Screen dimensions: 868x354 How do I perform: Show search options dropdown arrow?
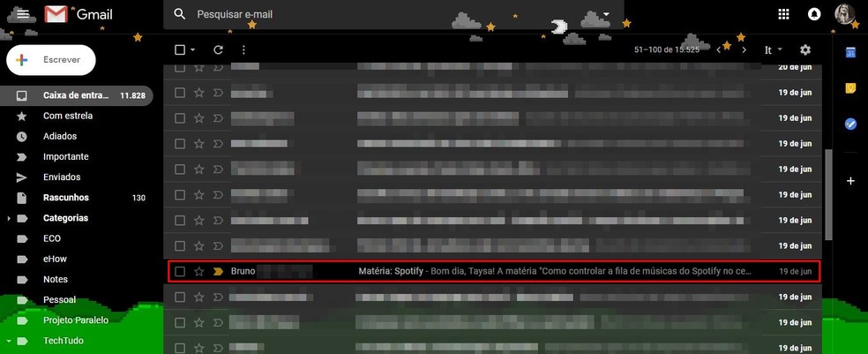(x=606, y=14)
